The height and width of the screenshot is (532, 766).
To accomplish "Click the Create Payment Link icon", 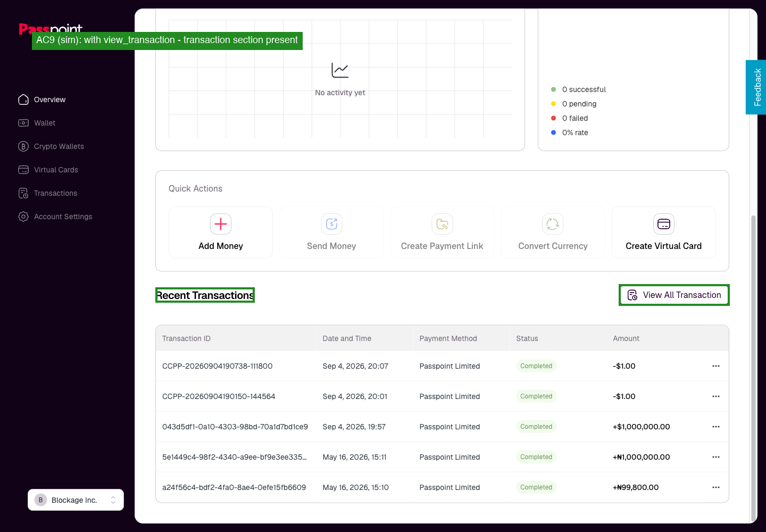I will (x=442, y=224).
